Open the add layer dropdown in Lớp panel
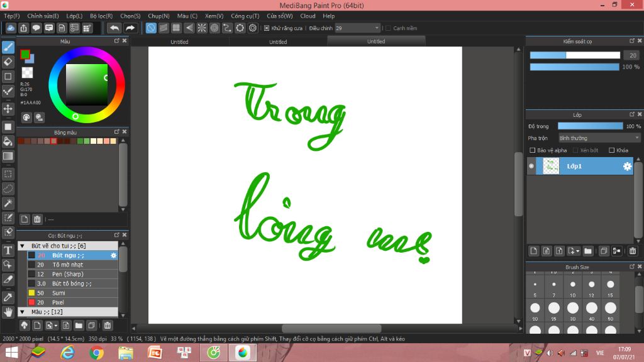 tap(573, 251)
